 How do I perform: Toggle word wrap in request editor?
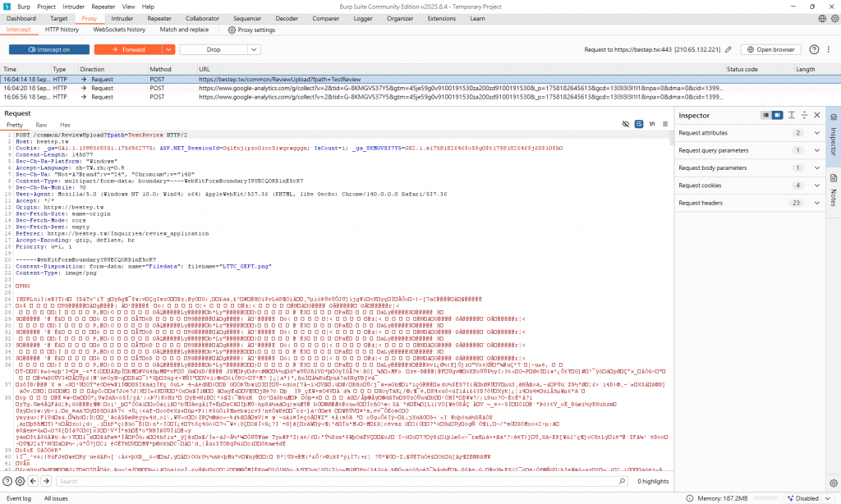[639, 124]
